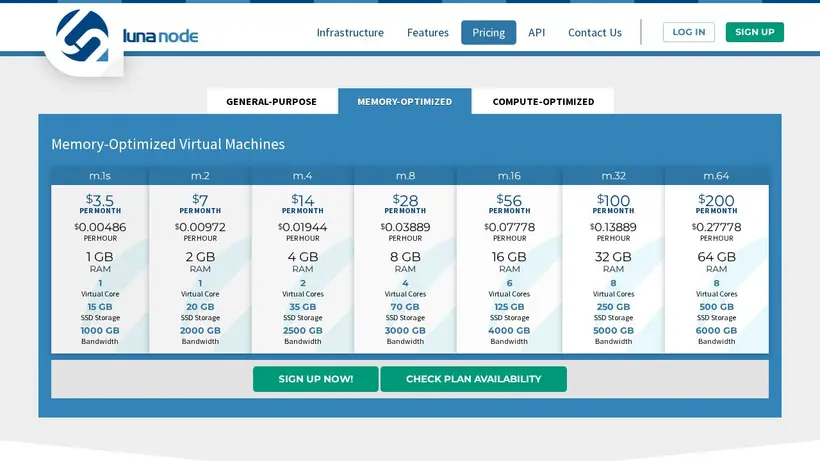Click the 2 GB RAM value
This screenshot has width=820, height=461.
coord(200,257)
